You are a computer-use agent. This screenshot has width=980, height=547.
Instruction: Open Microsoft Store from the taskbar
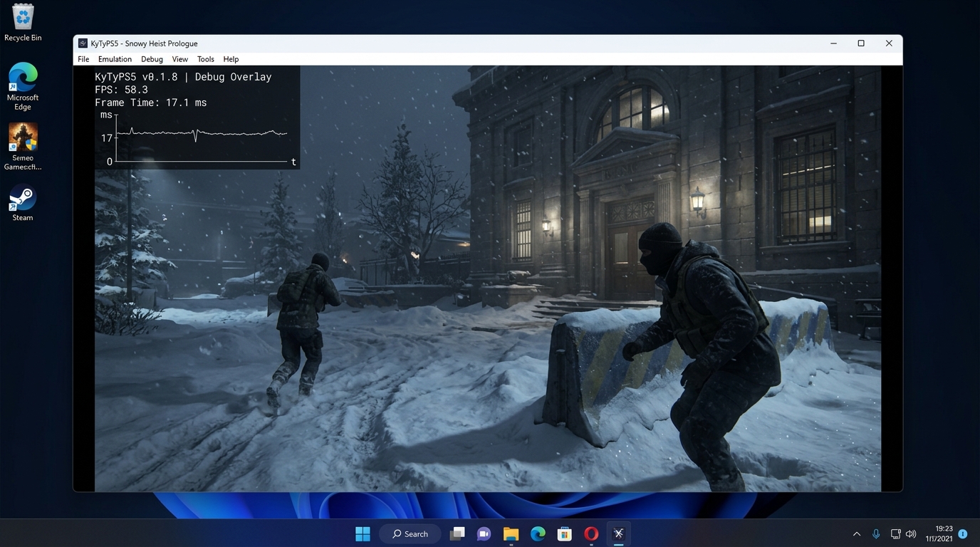(x=565, y=533)
